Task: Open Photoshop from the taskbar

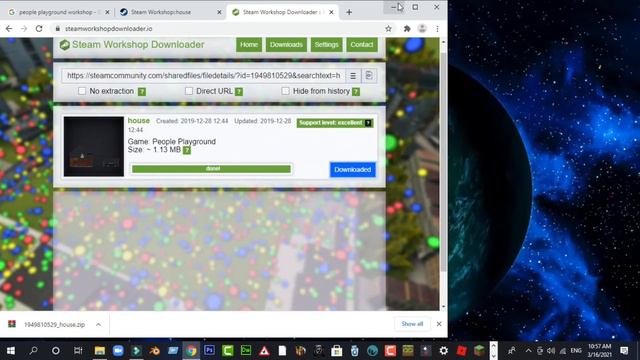Action: [x=209, y=350]
